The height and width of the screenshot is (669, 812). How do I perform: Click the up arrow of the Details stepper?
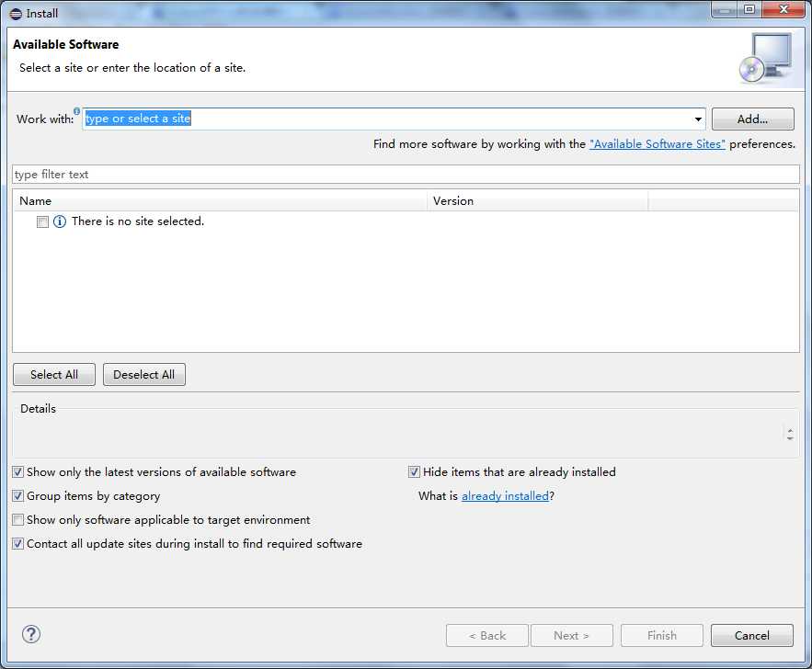790,430
